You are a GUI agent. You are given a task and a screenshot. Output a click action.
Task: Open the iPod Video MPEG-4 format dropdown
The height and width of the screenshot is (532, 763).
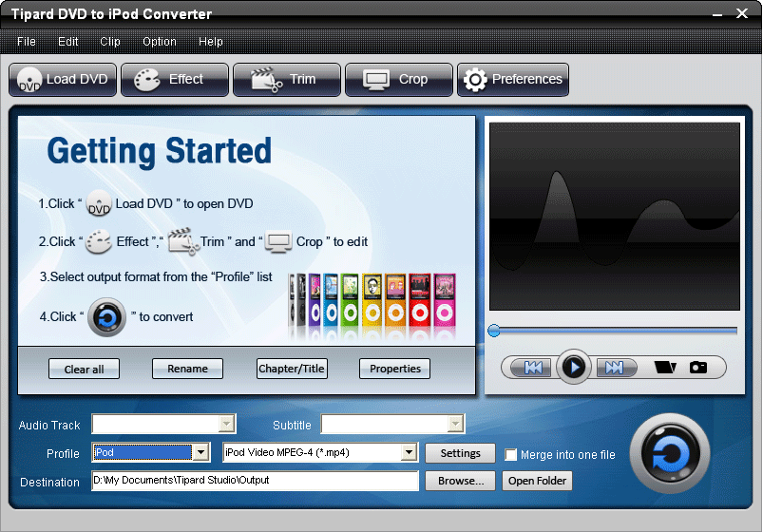click(x=409, y=452)
